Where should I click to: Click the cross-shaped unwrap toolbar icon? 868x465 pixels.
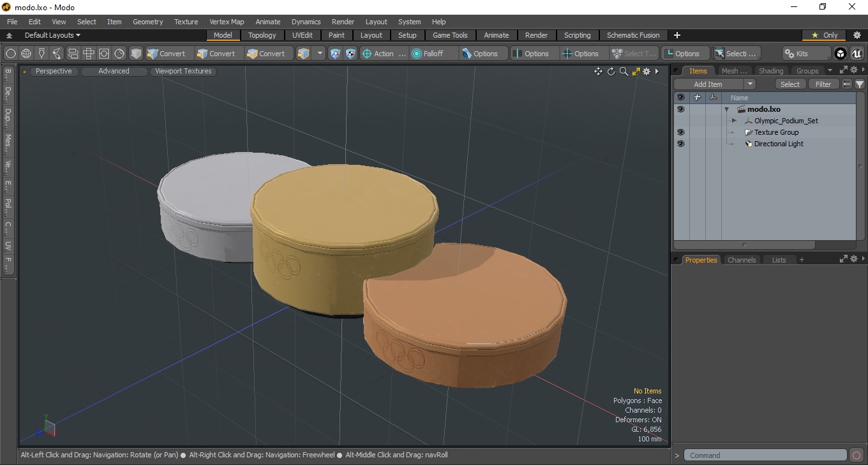click(x=88, y=54)
